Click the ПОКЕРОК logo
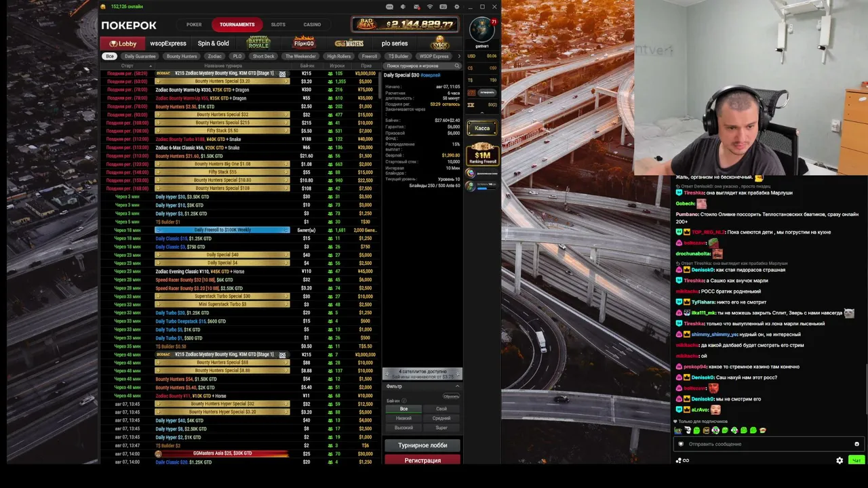 (x=129, y=25)
